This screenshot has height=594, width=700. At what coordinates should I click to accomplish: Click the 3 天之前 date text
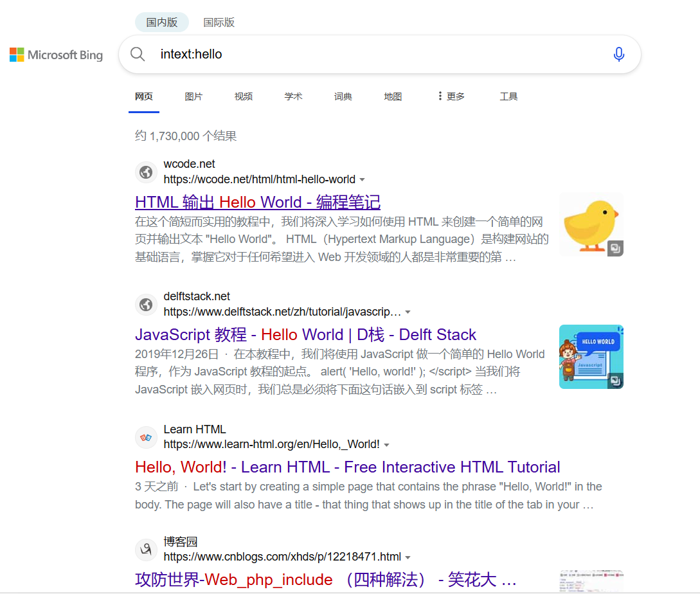[x=157, y=487]
